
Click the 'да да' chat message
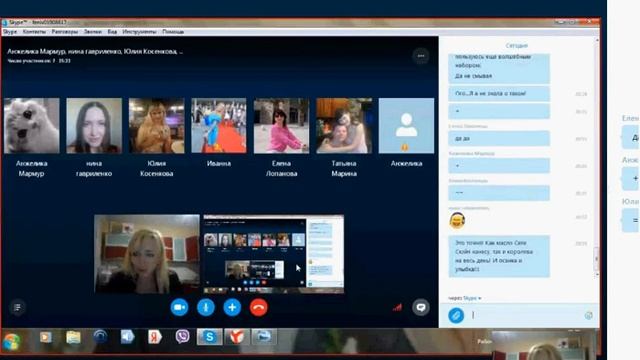point(499,138)
